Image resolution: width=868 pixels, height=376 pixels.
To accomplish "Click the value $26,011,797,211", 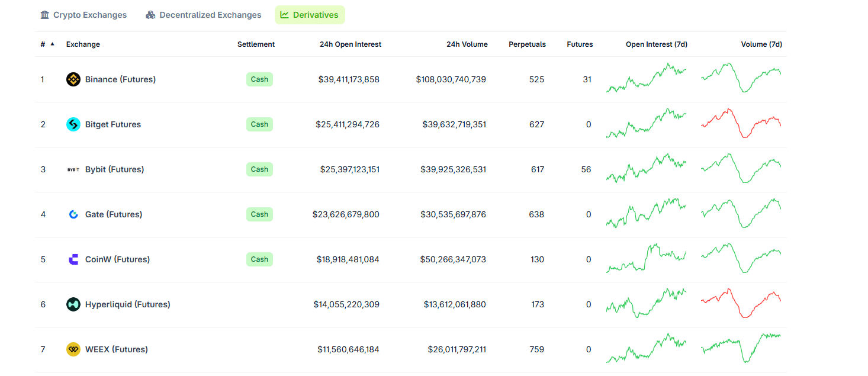I will 457,349.
